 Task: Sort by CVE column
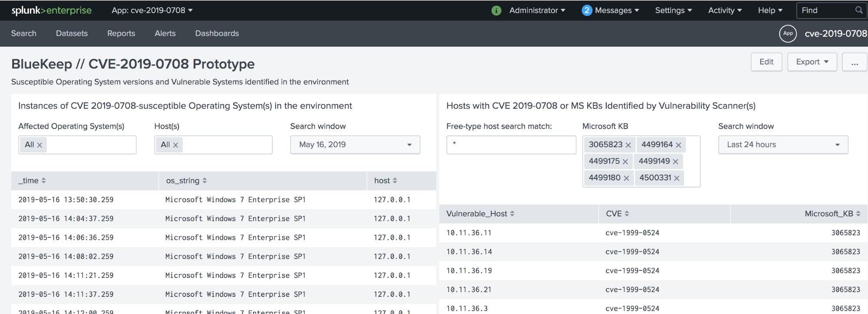point(617,214)
